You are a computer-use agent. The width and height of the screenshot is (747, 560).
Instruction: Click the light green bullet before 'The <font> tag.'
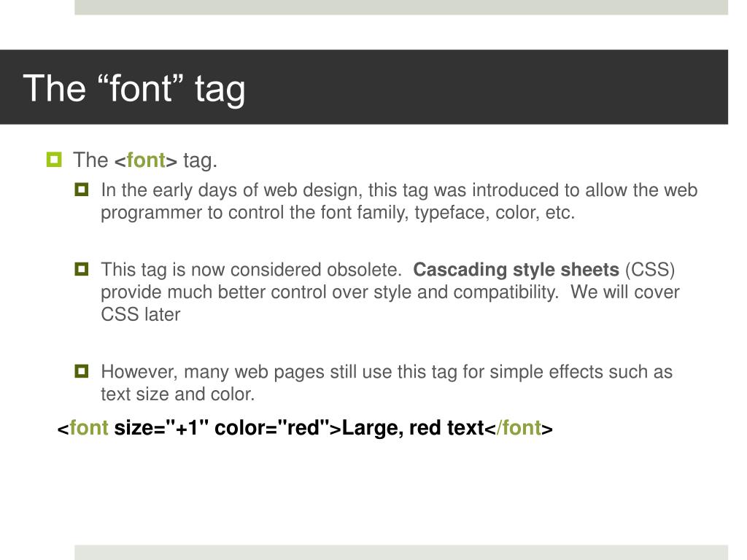(x=54, y=160)
